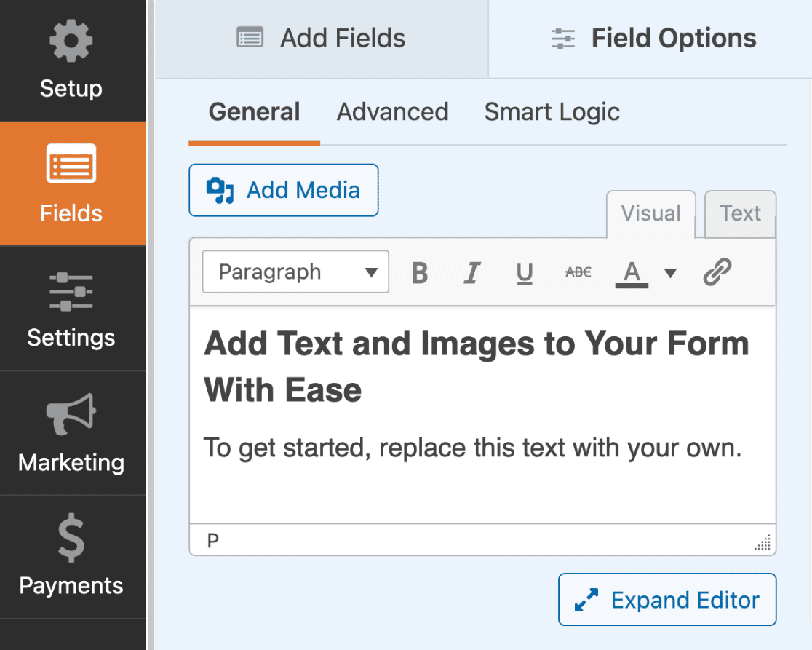Toggle Italic formatting in editor toolbar
This screenshot has height=650, width=812.
tap(472, 273)
